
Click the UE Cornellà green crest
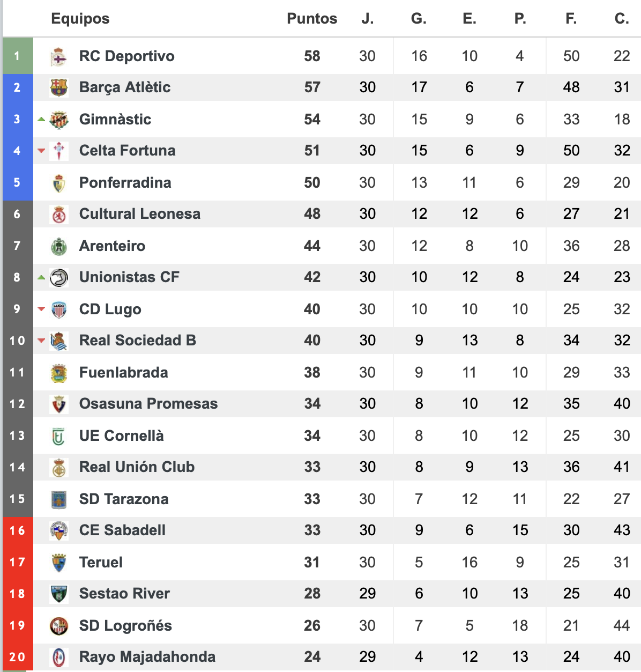coord(59,436)
